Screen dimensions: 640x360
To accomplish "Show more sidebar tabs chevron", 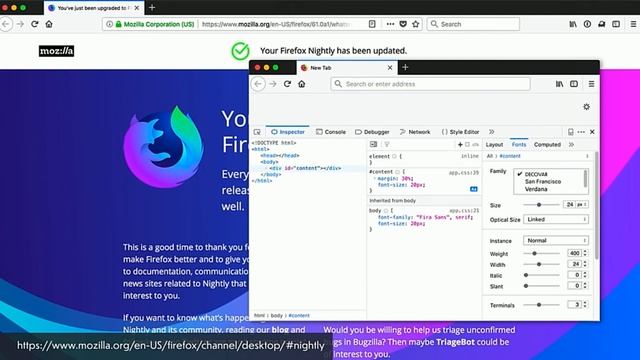I will [571, 144].
